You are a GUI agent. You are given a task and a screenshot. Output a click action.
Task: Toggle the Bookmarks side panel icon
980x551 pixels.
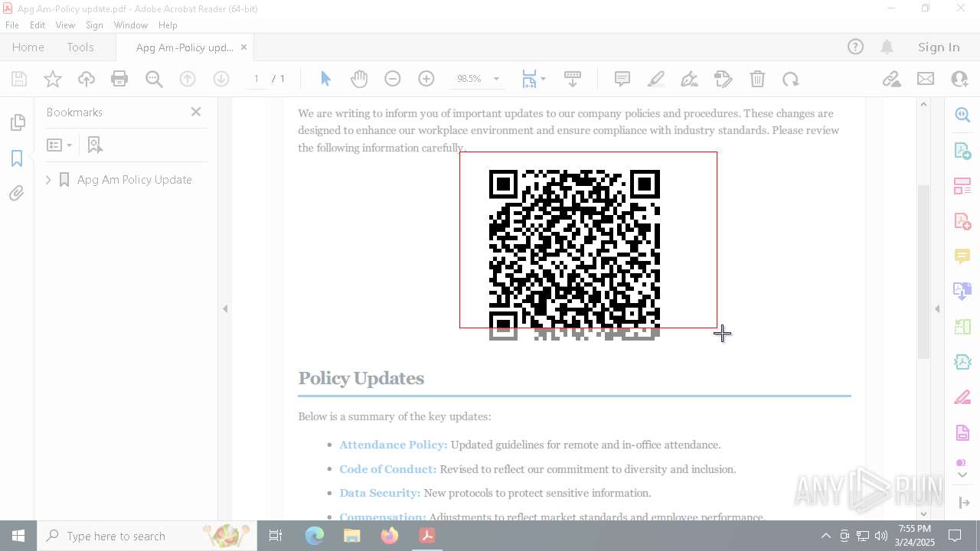pyautogui.click(x=17, y=158)
